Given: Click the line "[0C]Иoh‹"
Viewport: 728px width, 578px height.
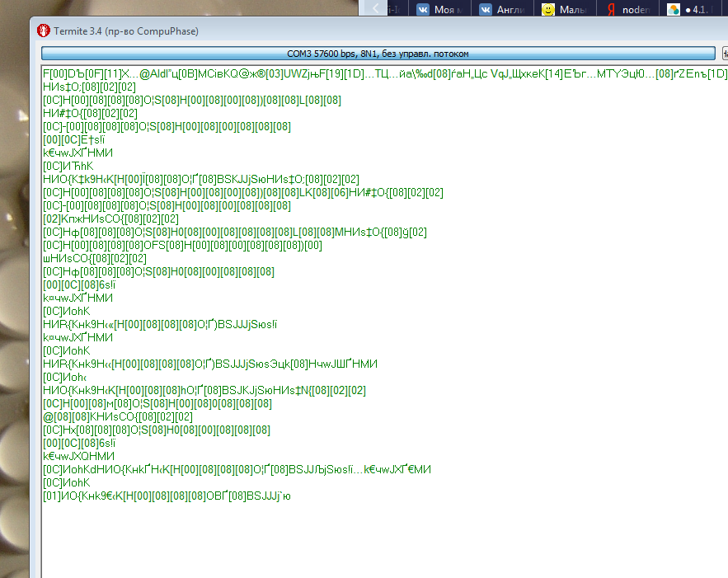Looking at the screenshot, I should [64, 377].
